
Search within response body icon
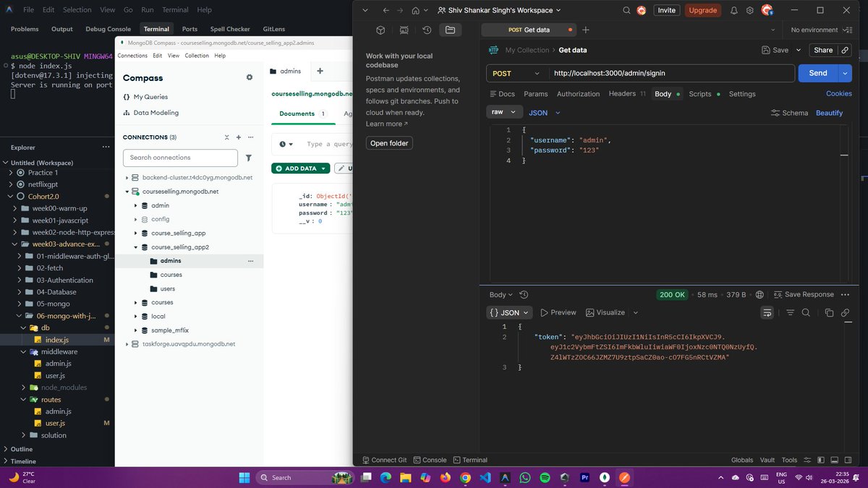click(x=806, y=312)
